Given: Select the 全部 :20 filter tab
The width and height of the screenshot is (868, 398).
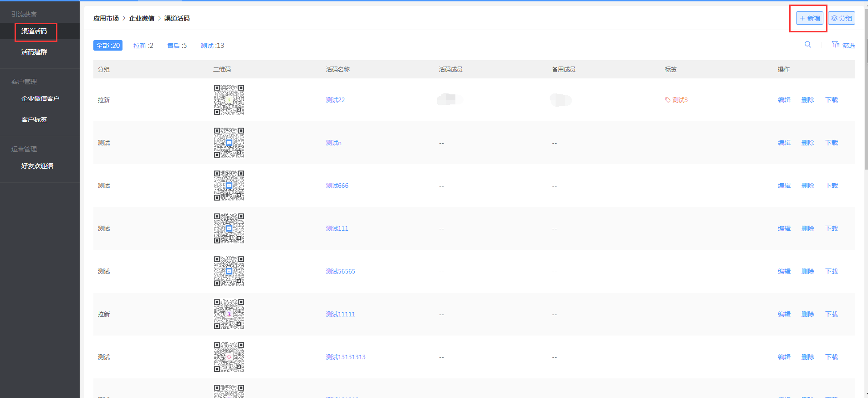Looking at the screenshot, I should pos(108,46).
